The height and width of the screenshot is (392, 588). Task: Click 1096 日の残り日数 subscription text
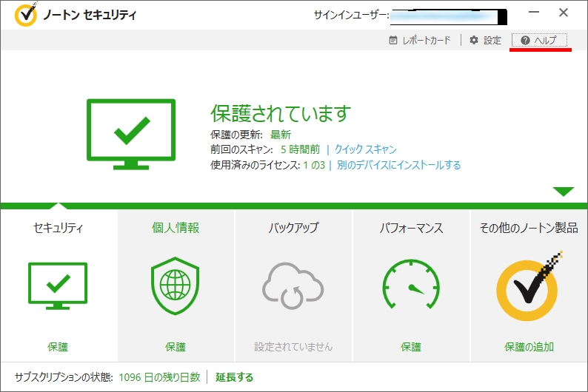[x=159, y=377]
